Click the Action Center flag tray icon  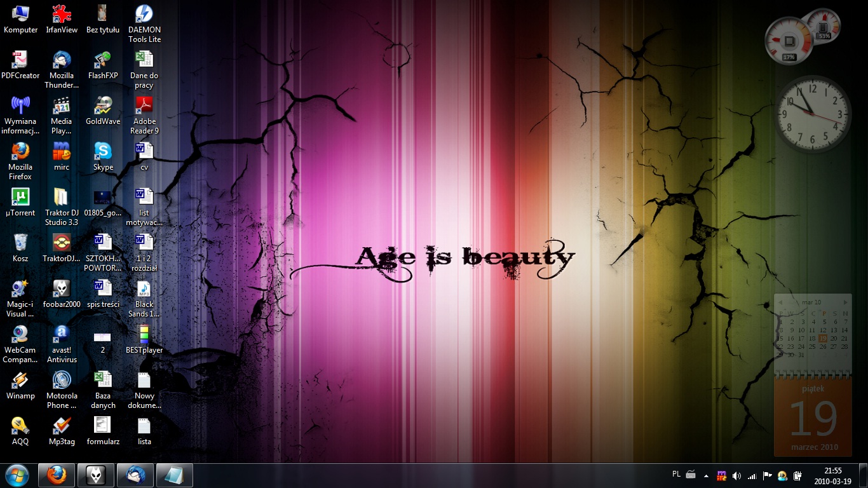(767, 475)
